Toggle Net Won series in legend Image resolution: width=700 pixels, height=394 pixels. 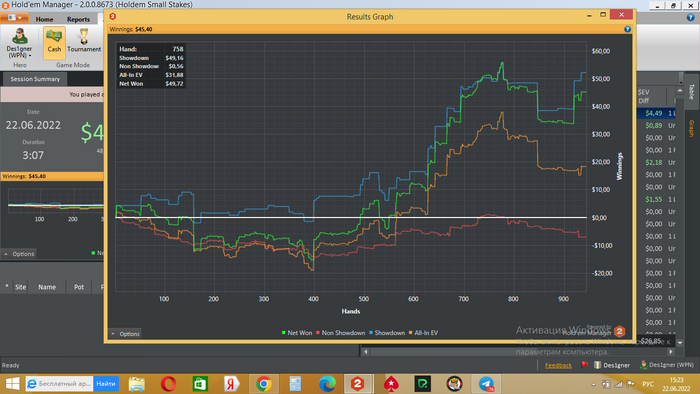[297, 333]
